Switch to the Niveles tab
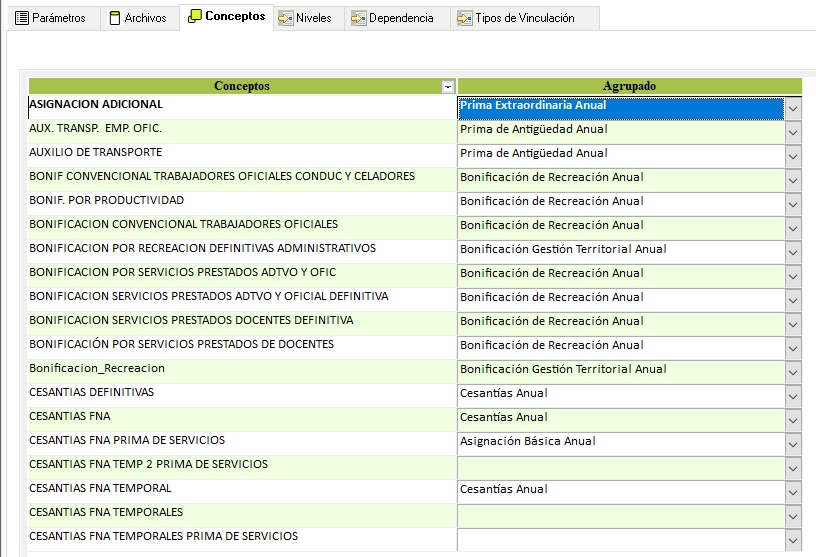 (313, 18)
